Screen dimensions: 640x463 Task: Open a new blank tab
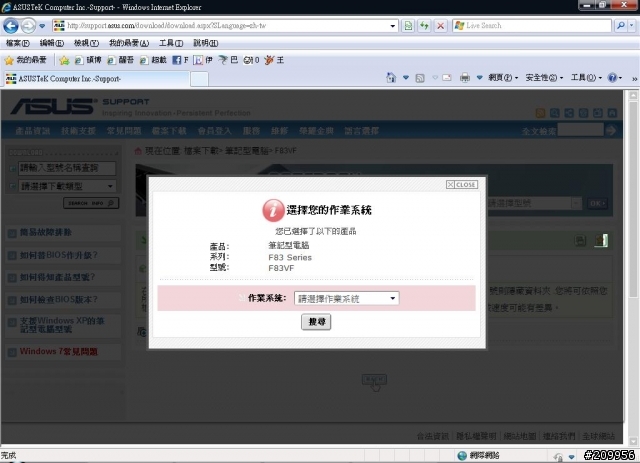coord(199,79)
